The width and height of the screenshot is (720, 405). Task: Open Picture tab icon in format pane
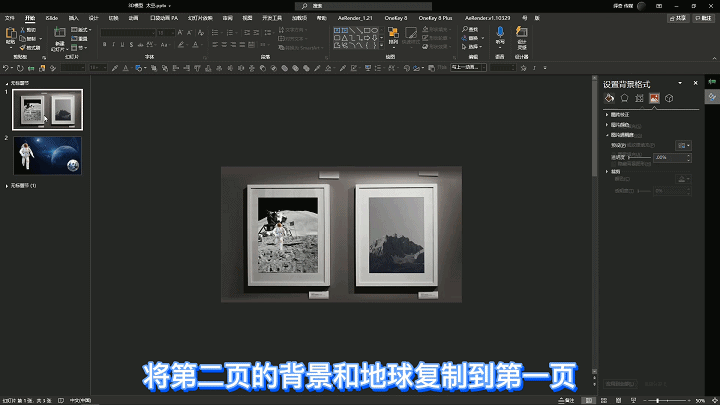654,98
